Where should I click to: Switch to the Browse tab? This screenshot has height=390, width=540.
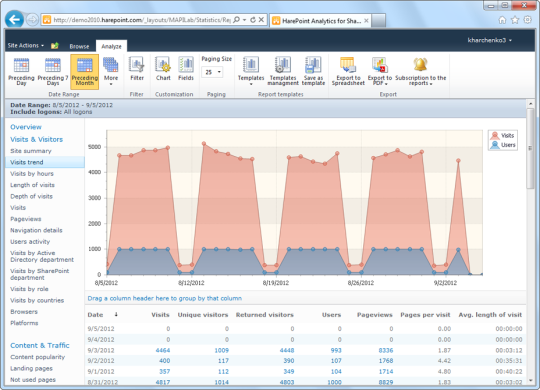[79, 46]
